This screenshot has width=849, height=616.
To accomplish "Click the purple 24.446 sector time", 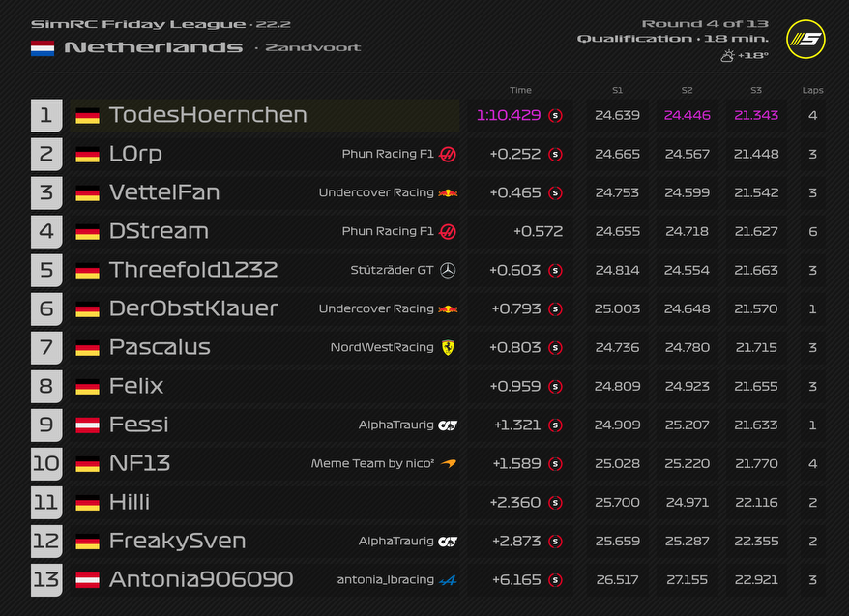I will pyautogui.click(x=687, y=115).
